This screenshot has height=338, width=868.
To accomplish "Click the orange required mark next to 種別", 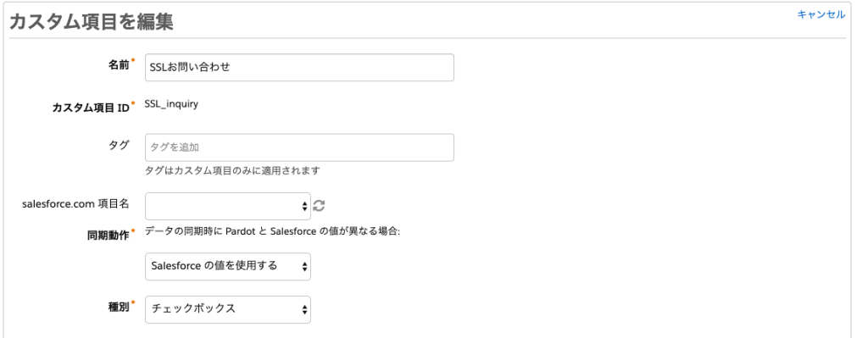I will pos(133,302).
